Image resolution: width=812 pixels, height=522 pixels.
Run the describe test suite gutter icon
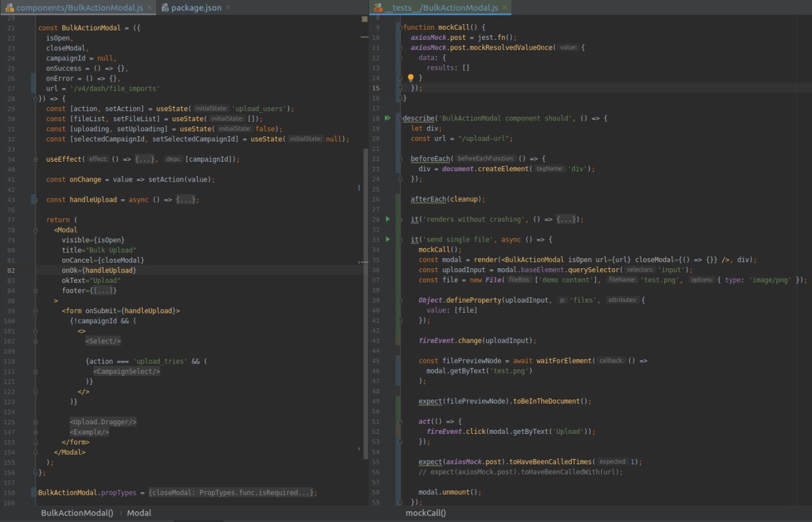[387, 118]
